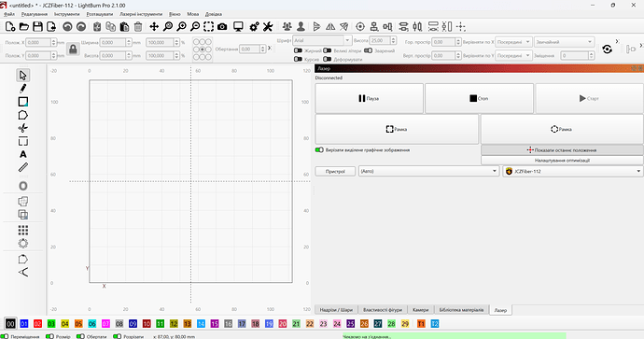This screenshot has width=644, height=339.
Task: Click the Стоп button
Action: [480, 99]
